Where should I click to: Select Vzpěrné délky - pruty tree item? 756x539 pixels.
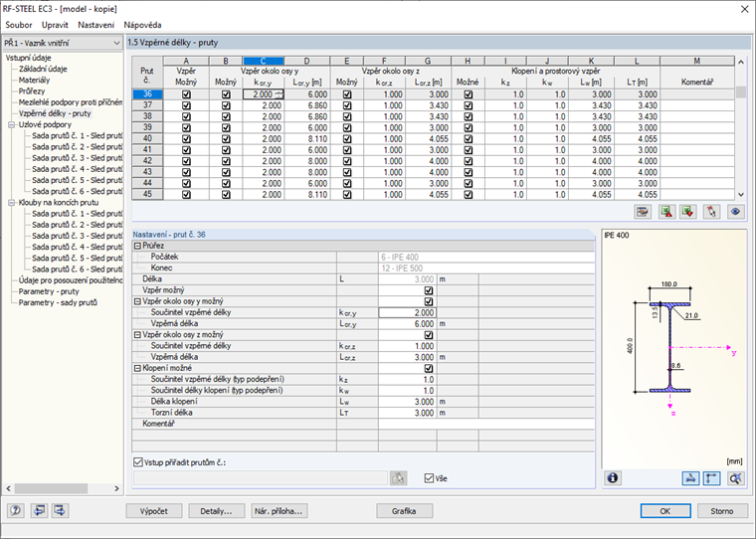(55, 113)
